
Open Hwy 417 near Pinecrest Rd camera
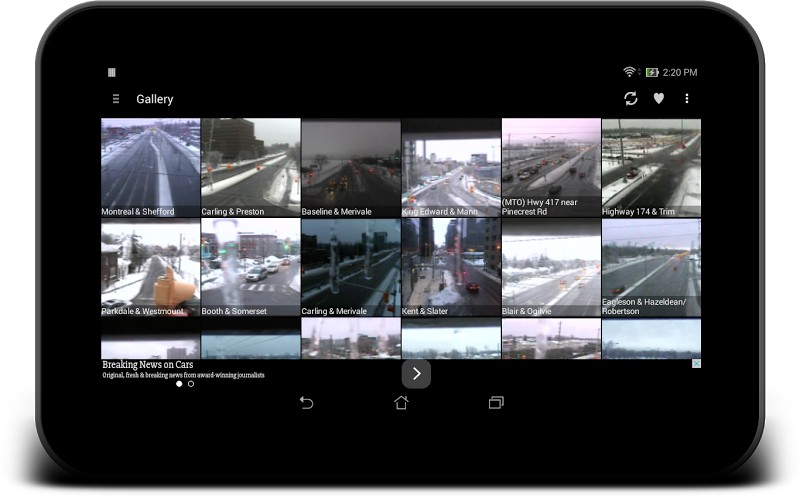click(551, 168)
